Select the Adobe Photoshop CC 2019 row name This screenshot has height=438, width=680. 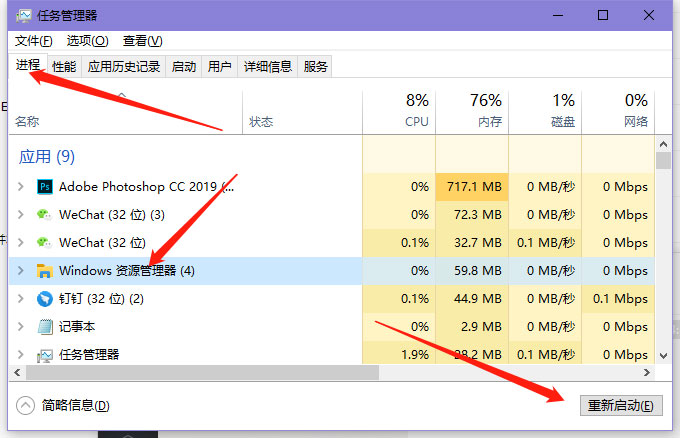coord(147,187)
